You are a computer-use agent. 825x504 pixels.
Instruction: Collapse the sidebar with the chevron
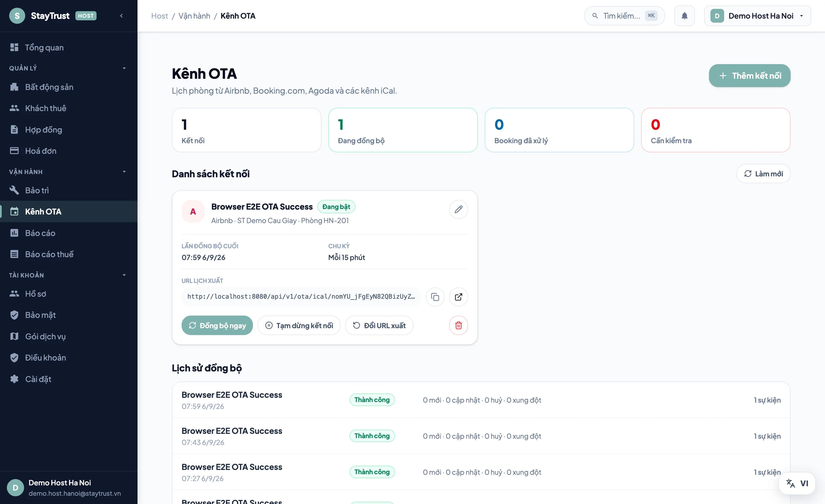[x=121, y=16]
